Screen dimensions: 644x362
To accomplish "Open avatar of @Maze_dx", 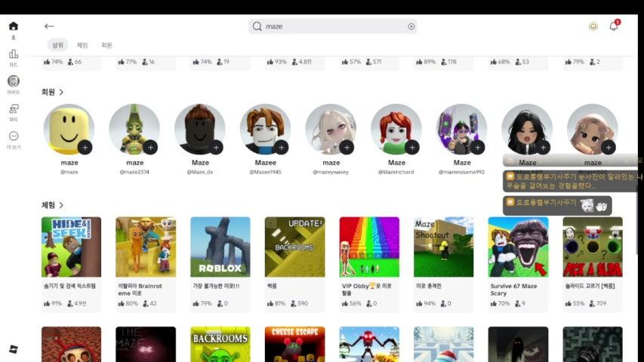I will 200,129.
